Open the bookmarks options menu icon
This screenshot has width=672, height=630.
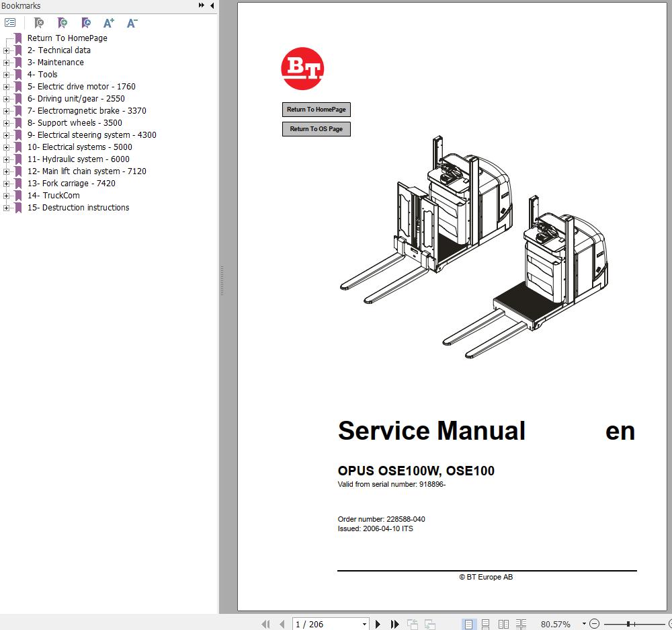pos(10,23)
